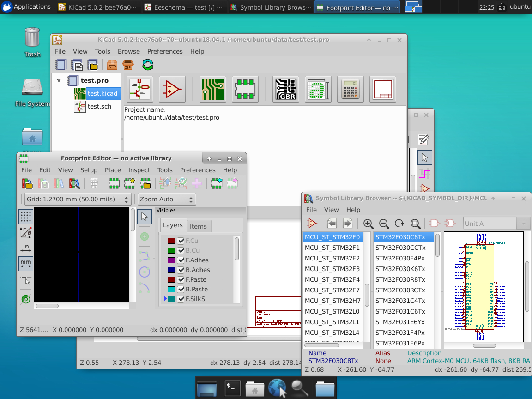Click select symbol to browse icon
The height and width of the screenshot is (399, 532).
tap(312, 223)
